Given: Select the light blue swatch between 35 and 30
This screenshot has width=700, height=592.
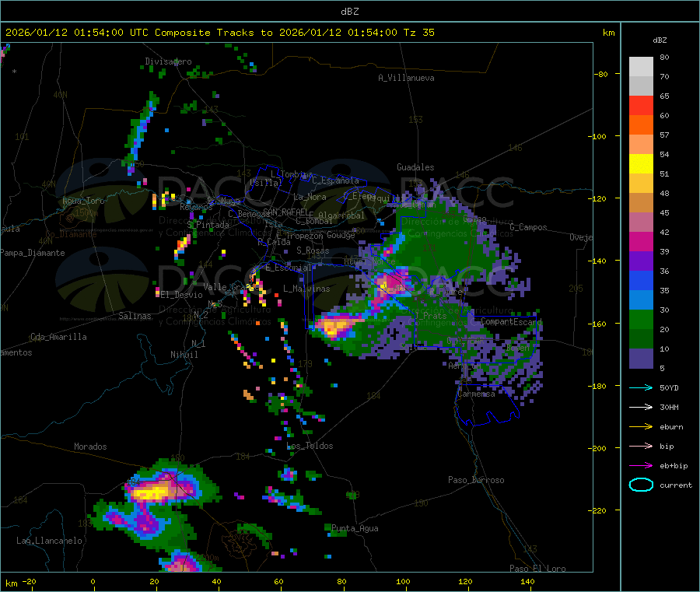Looking at the screenshot, I should click(641, 300).
